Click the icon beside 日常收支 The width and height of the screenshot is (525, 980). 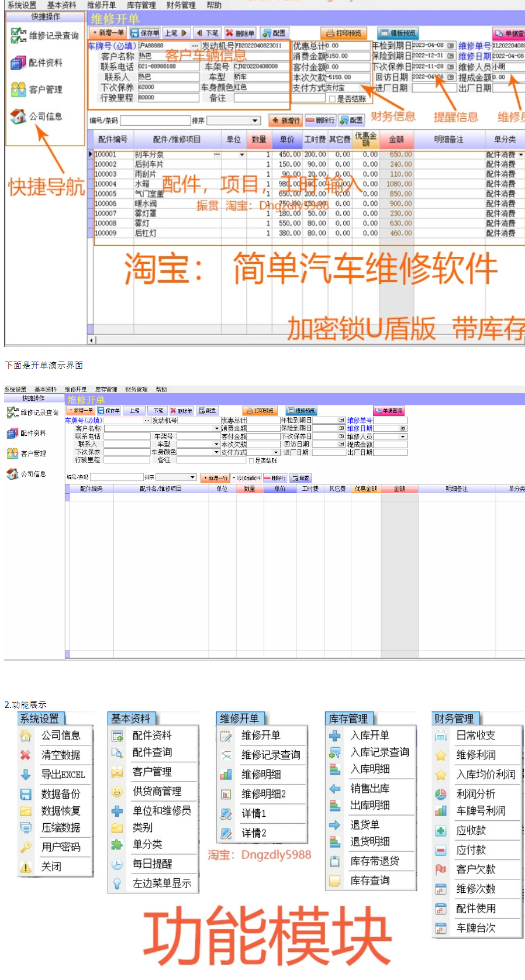click(x=441, y=735)
